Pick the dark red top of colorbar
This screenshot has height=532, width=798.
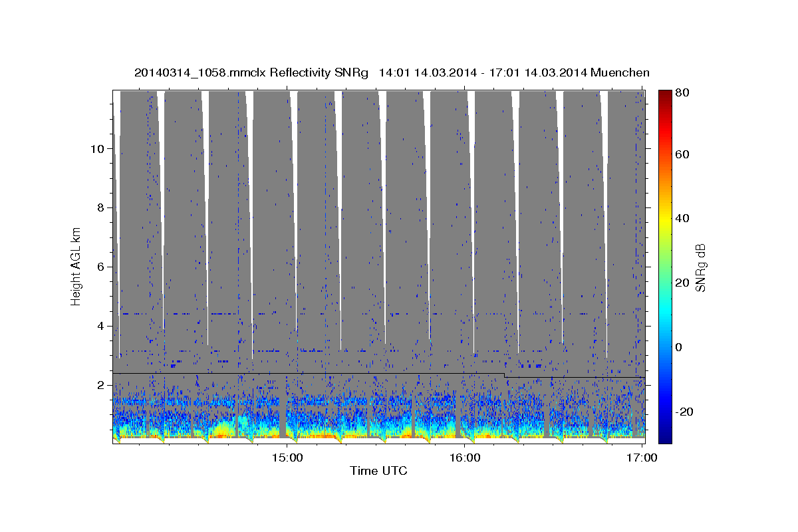click(x=665, y=94)
